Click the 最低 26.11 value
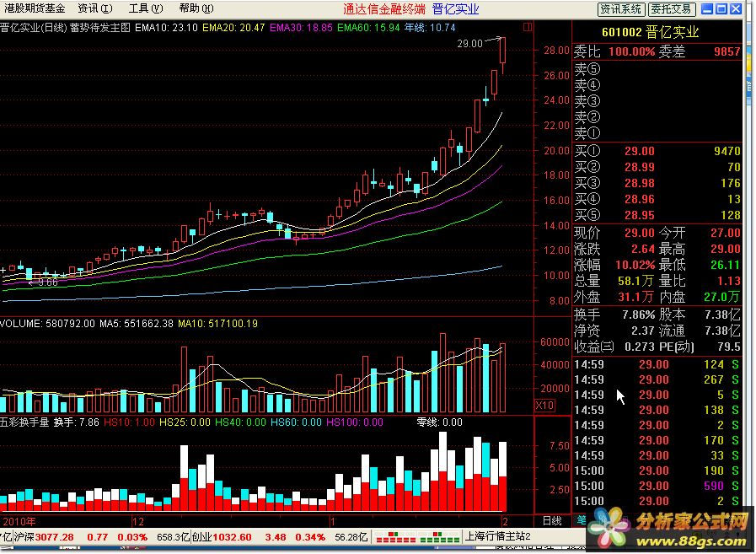 tap(725, 265)
